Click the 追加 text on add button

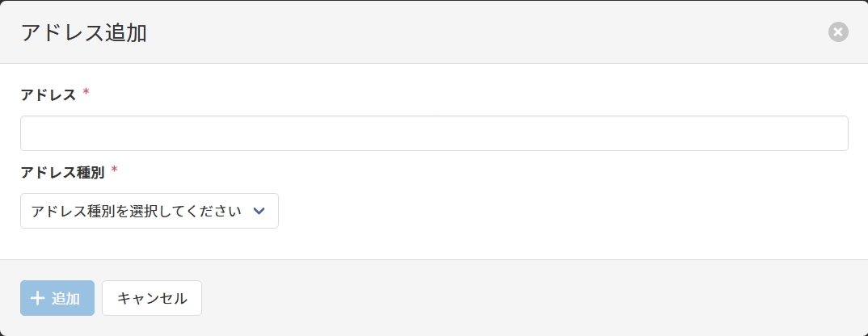point(66,298)
